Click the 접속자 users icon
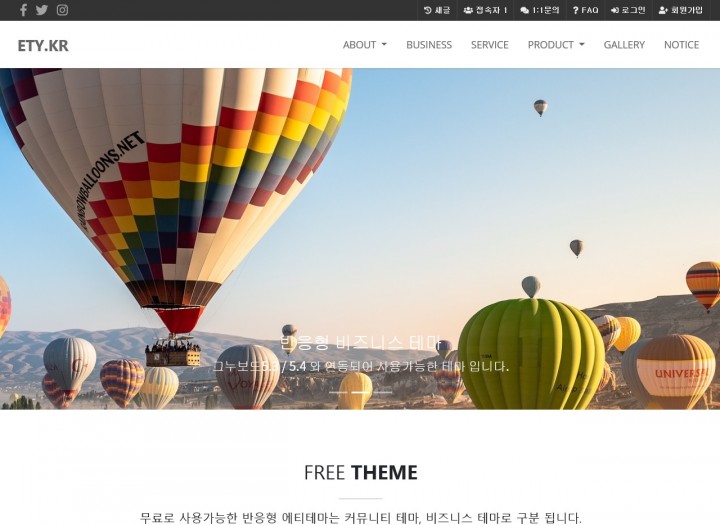 tap(468, 10)
